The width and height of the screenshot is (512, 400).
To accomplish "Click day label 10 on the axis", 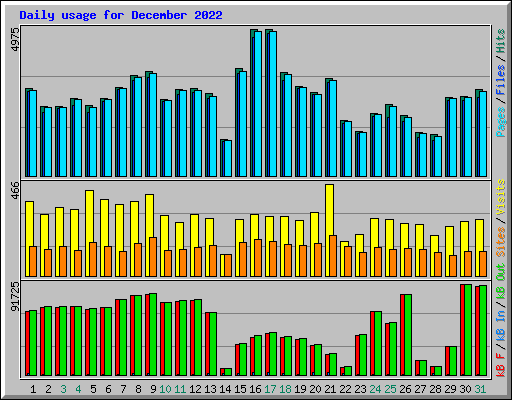I will point(165,389).
